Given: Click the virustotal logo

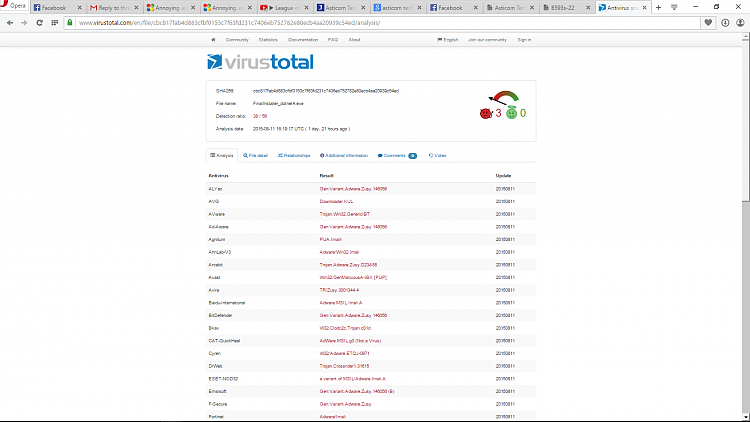Looking at the screenshot, I should tap(260, 62).
